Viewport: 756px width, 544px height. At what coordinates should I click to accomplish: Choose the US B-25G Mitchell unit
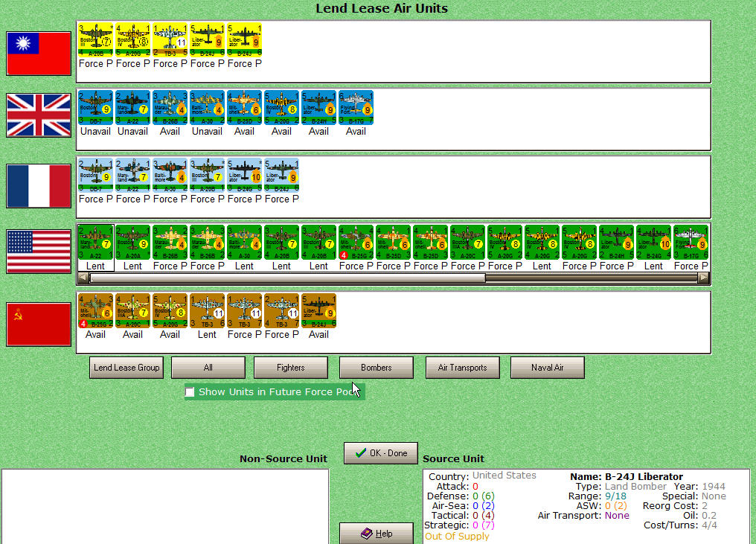(x=356, y=243)
